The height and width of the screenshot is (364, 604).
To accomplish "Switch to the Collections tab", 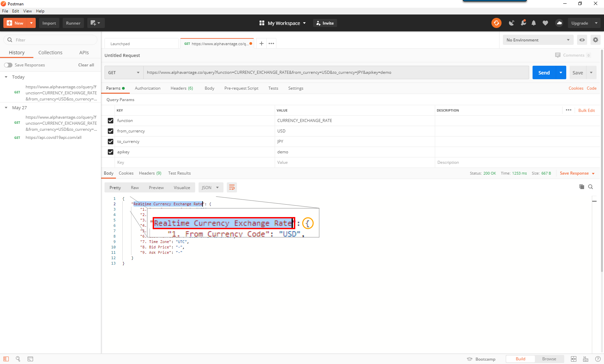I will (50, 53).
